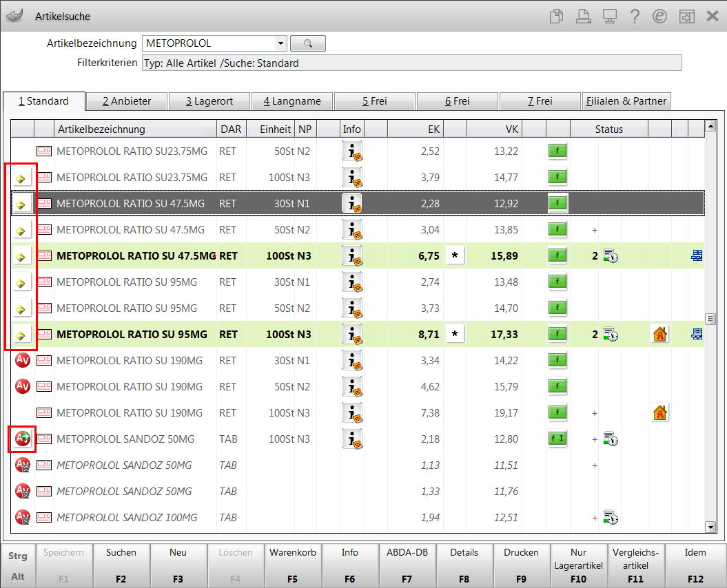727x588 pixels.
Task: Open help via the question mark icon
Action: [635, 17]
